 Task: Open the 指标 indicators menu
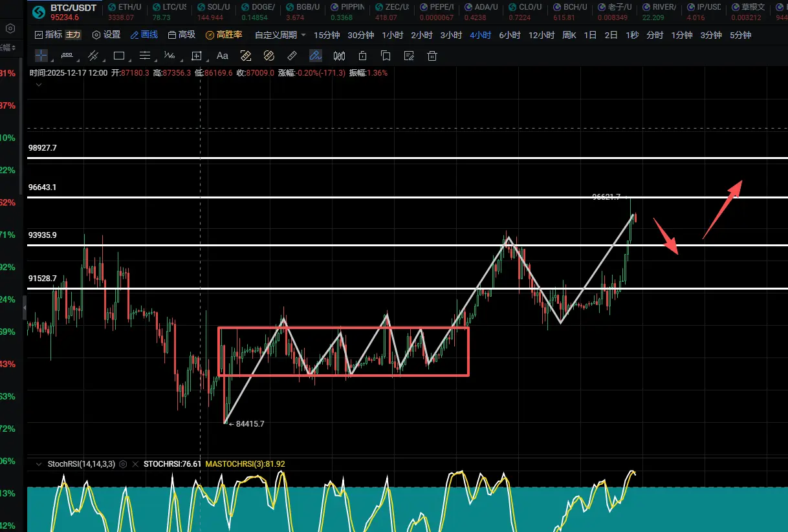[x=49, y=35]
